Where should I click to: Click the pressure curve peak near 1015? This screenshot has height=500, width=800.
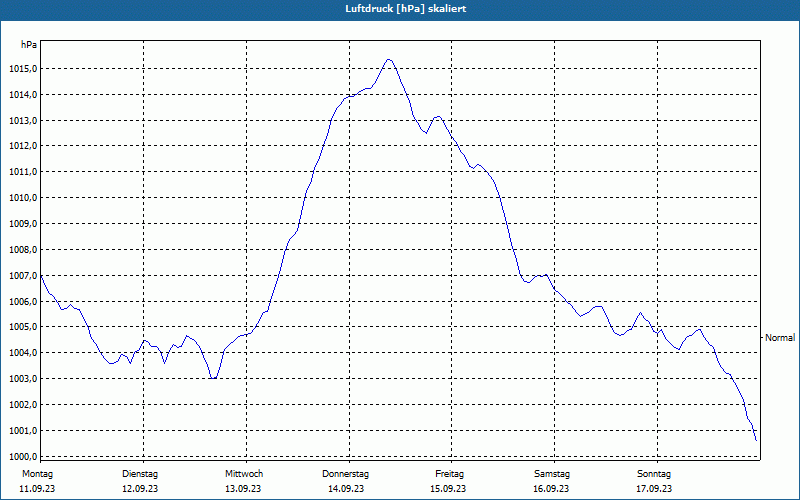click(389, 60)
